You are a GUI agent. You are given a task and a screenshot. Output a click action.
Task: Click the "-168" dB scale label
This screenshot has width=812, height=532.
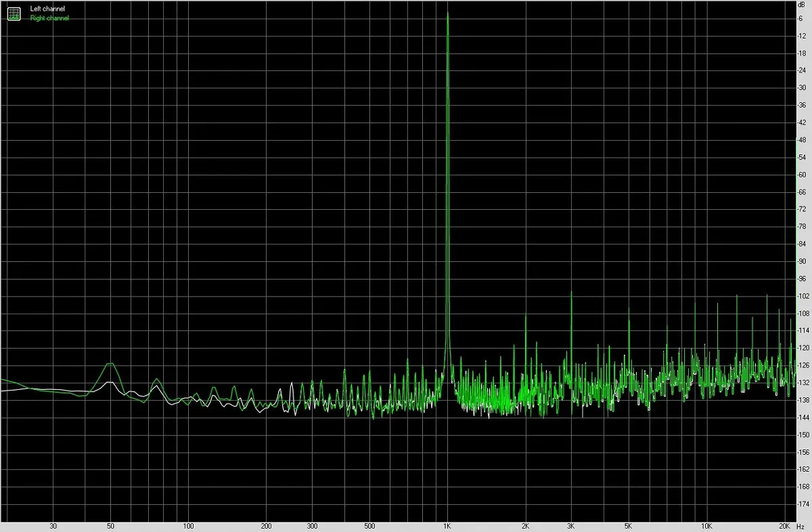[803, 487]
